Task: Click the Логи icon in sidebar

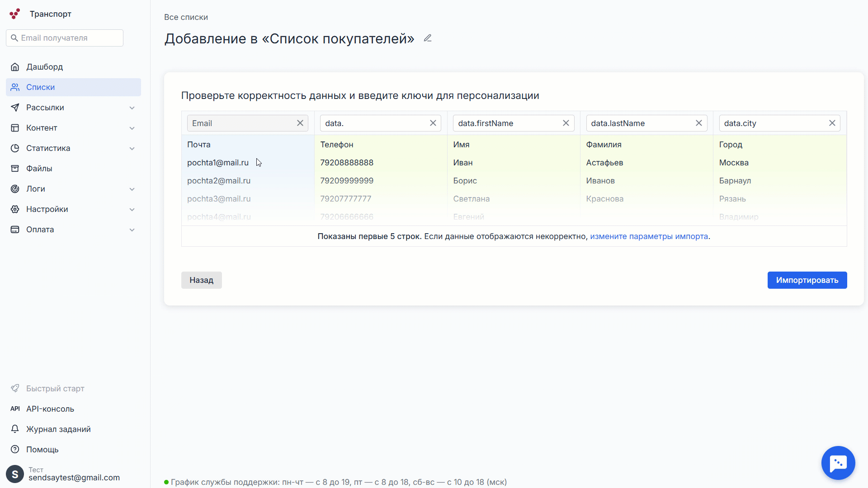Action: pyautogui.click(x=15, y=189)
